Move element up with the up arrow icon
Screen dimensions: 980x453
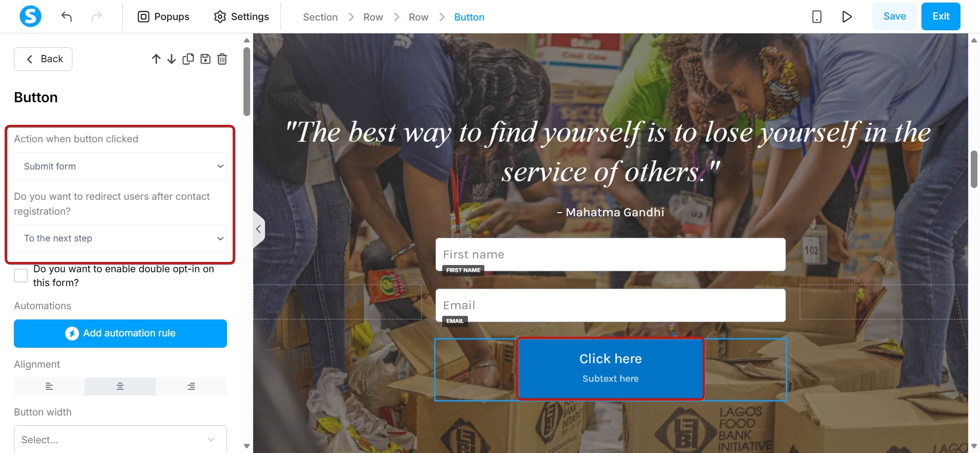[156, 59]
